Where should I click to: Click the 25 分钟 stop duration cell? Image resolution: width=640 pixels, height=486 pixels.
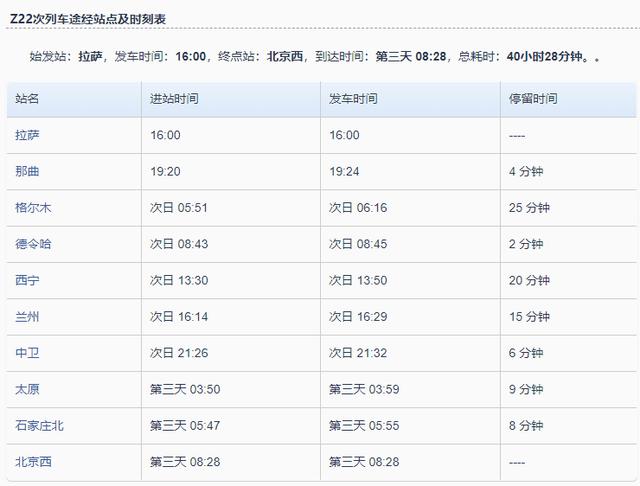pyautogui.click(x=529, y=208)
